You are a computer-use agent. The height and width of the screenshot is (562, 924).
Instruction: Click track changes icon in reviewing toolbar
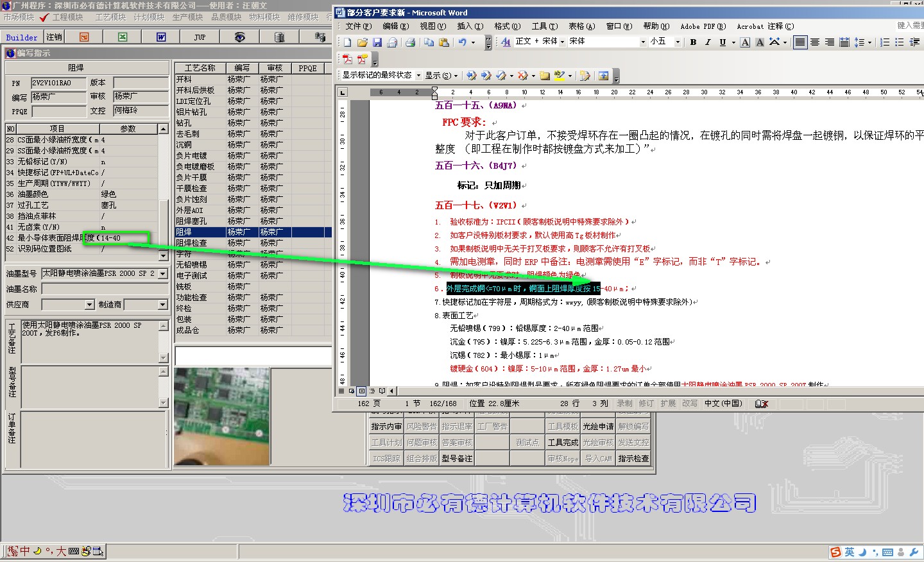tap(585, 75)
